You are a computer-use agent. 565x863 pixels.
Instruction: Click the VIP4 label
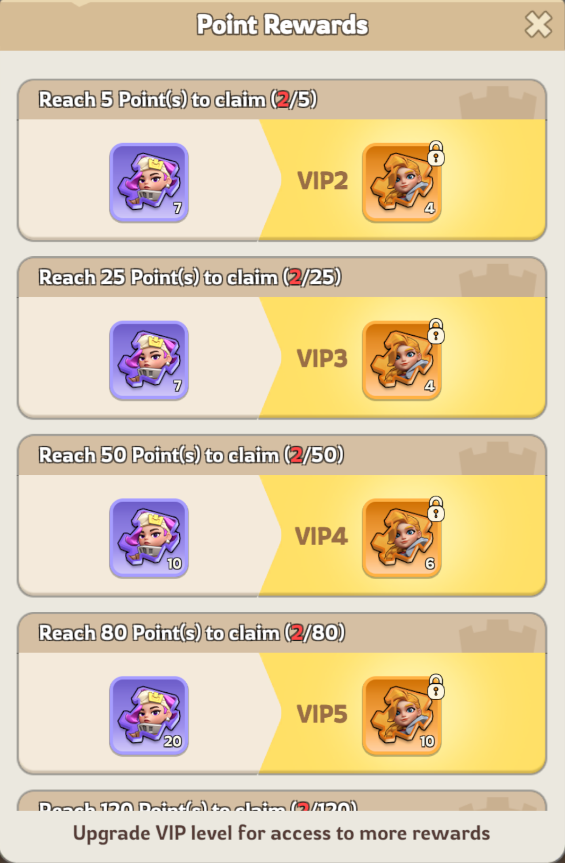[x=321, y=536]
